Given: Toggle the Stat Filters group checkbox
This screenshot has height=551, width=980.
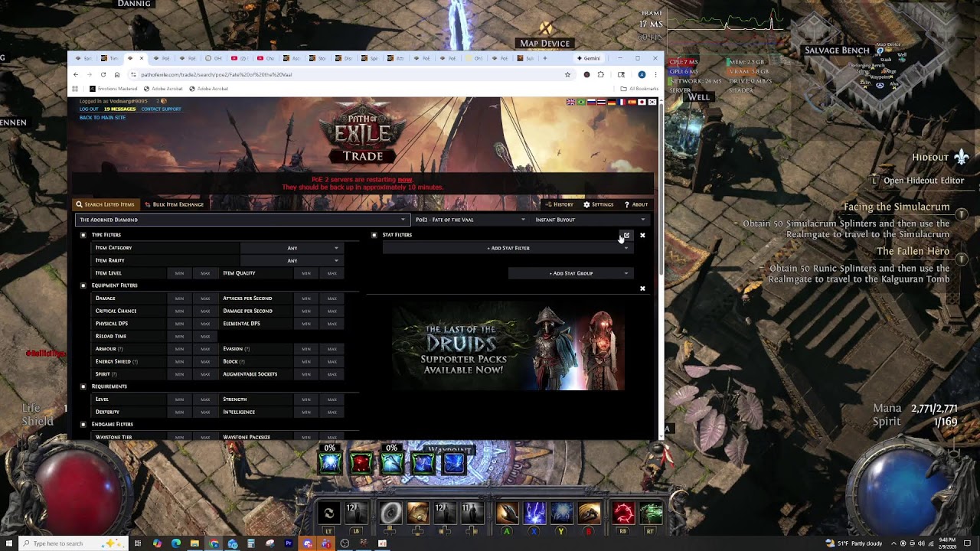Looking at the screenshot, I should coord(374,235).
